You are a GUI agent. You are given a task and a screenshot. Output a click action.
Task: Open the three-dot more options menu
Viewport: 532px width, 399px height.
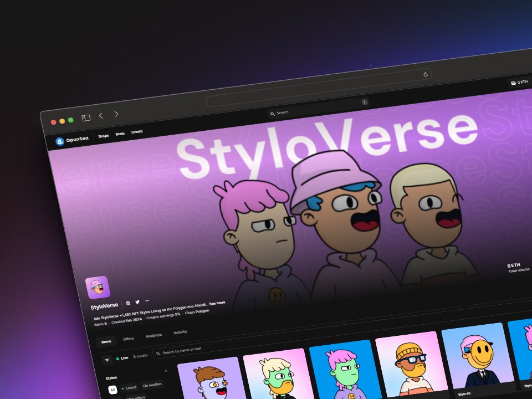[x=147, y=300]
